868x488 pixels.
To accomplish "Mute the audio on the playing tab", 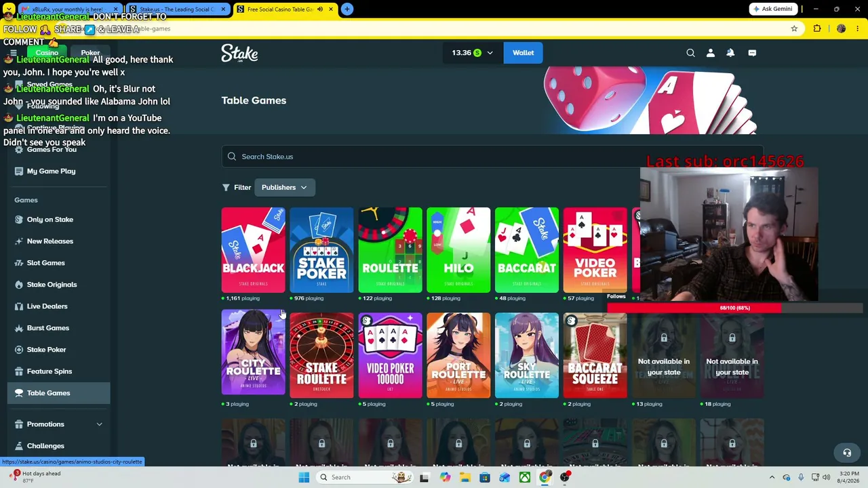I will pyautogui.click(x=320, y=9).
